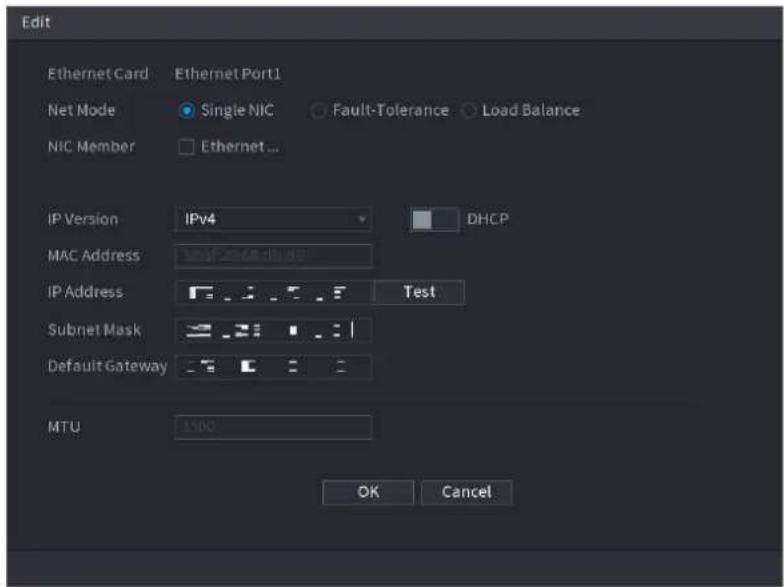Confirm with the OK button
This screenshot has width=784, height=587.
368,492
